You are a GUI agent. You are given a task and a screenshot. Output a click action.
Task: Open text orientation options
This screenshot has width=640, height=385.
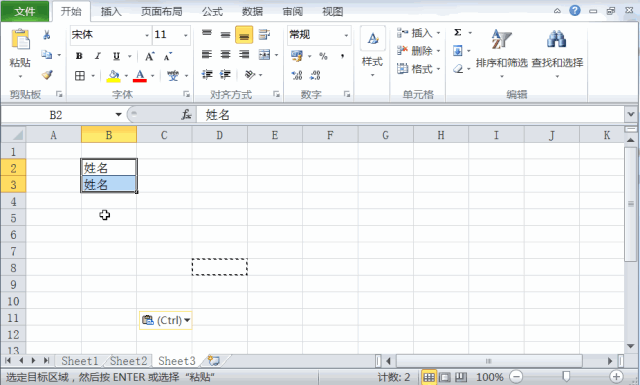click(x=249, y=75)
